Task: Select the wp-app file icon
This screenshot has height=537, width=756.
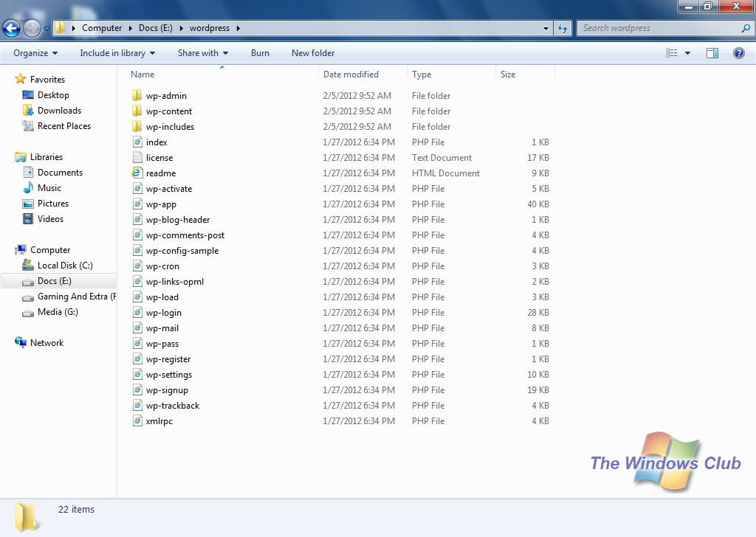Action: tap(137, 204)
